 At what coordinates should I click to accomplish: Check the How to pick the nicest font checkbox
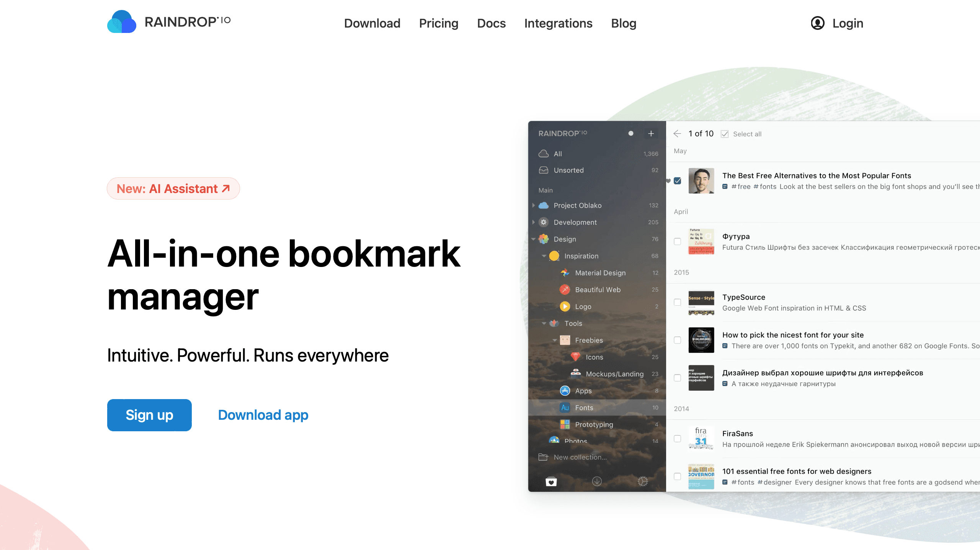[678, 340]
